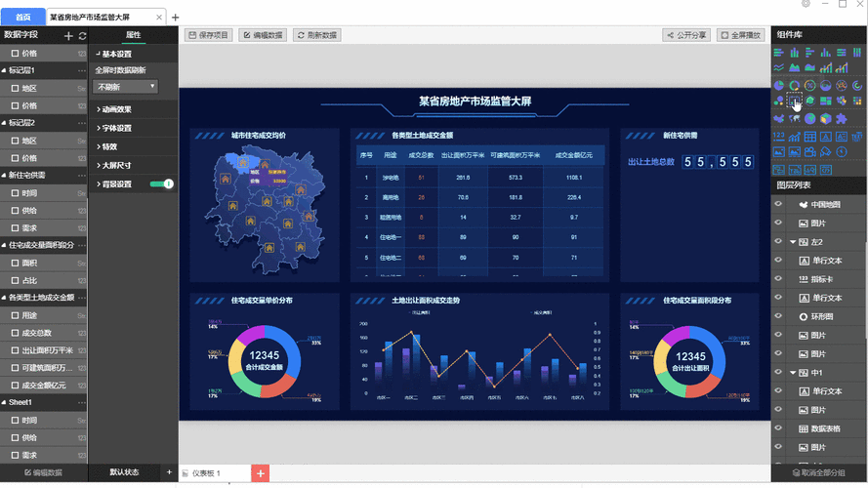Viewport: 868px width, 488px height.
Task: Choose the video camera component icon
Action: tap(810, 152)
